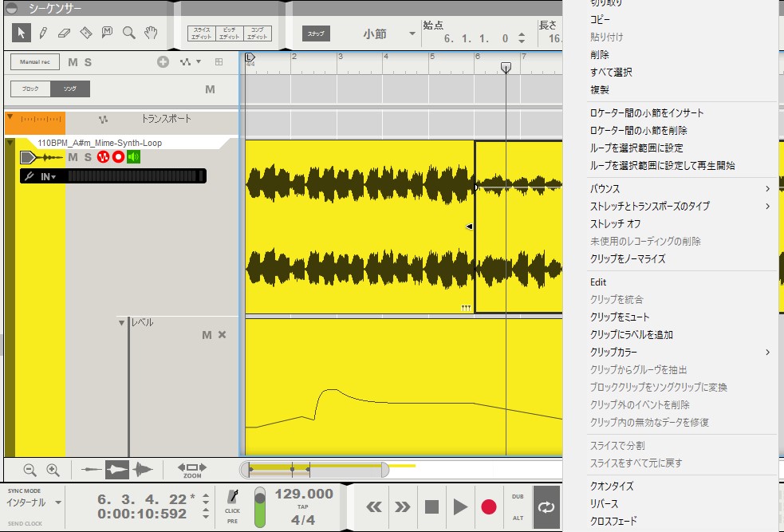Click the fast forward button
784x532 pixels.
tap(403, 507)
